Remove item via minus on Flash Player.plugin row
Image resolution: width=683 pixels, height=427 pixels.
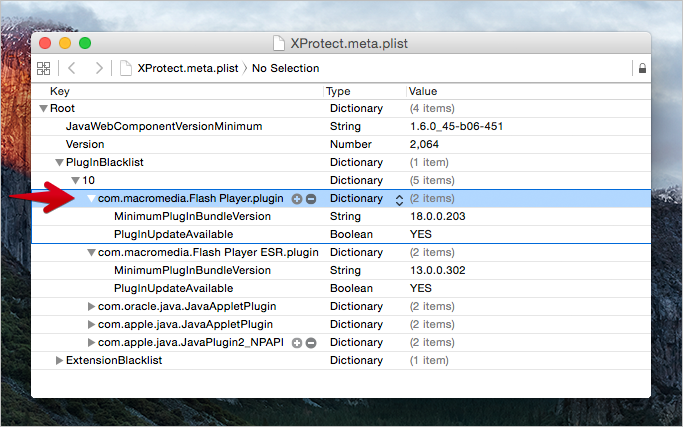[x=311, y=199]
